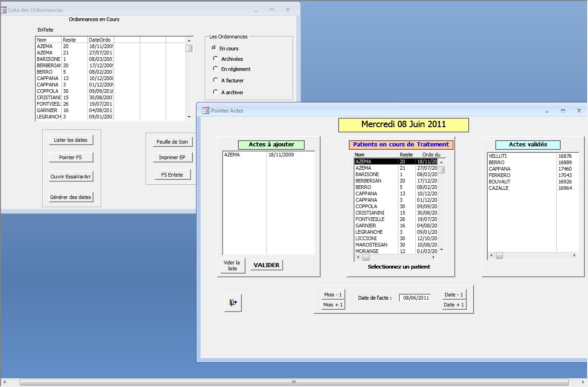Click the exit door icon button
The height and width of the screenshot is (387, 588).
coord(233,303)
